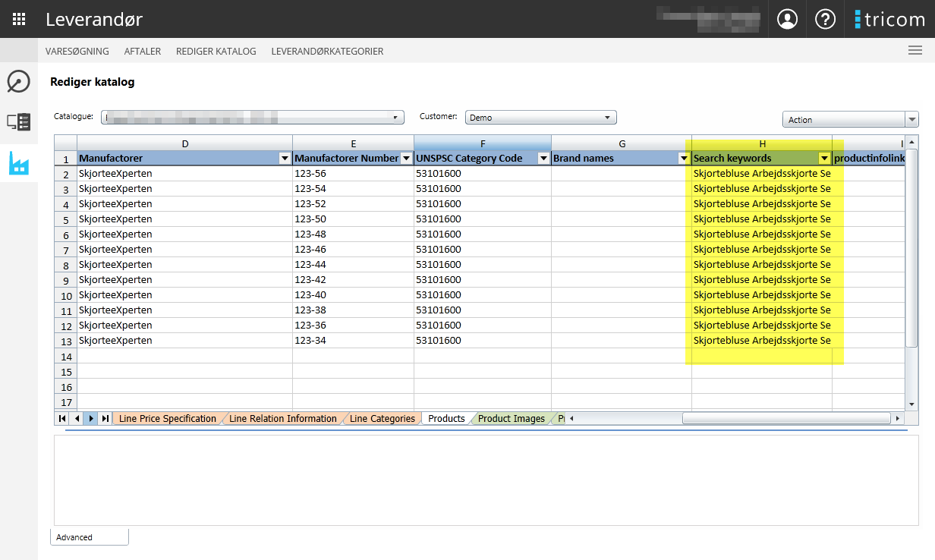
Task: Click the Brand names header cell
Action: [622, 159]
